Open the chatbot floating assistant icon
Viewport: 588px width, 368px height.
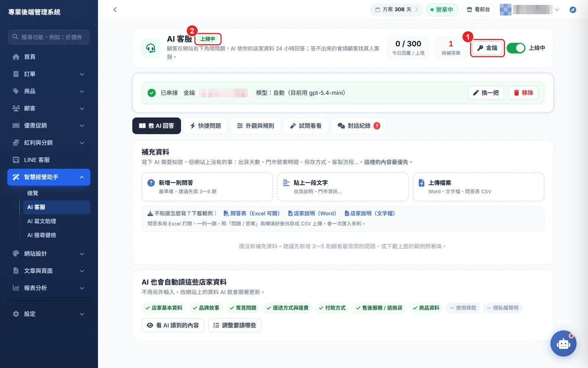click(563, 343)
